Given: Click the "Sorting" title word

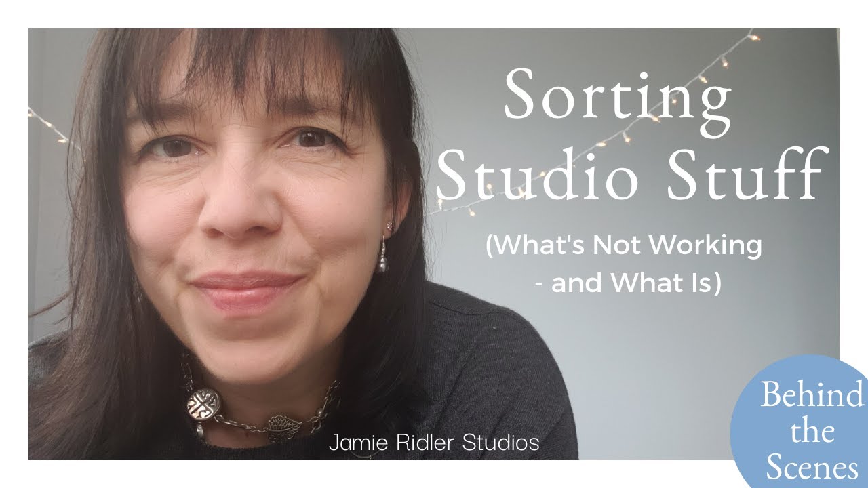Looking at the screenshot, I should coord(617,95).
